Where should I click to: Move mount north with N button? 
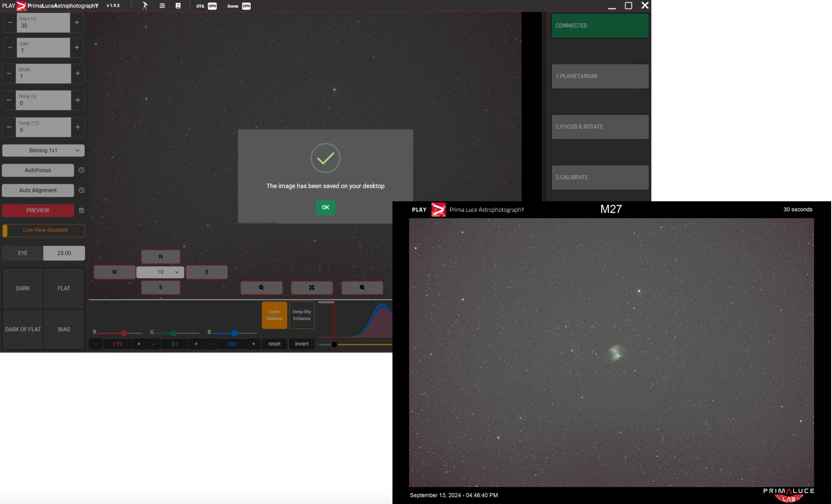pyautogui.click(x=161, y=257)
